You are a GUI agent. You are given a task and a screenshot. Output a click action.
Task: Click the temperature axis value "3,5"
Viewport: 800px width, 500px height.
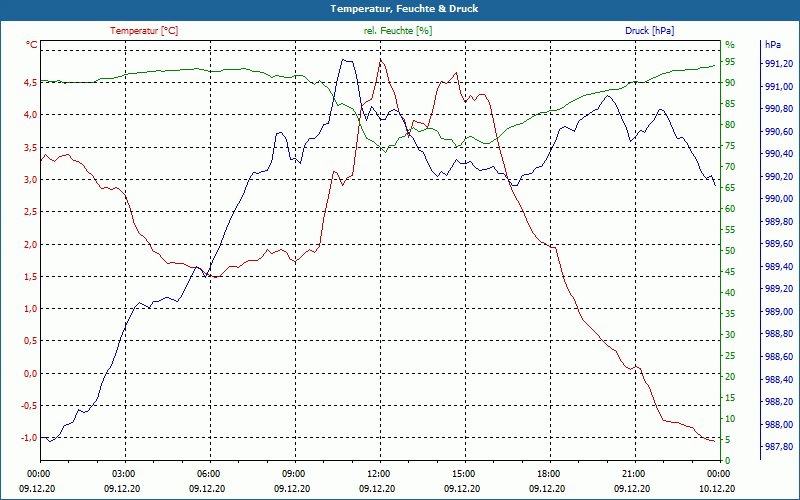[x=31, y=147]
